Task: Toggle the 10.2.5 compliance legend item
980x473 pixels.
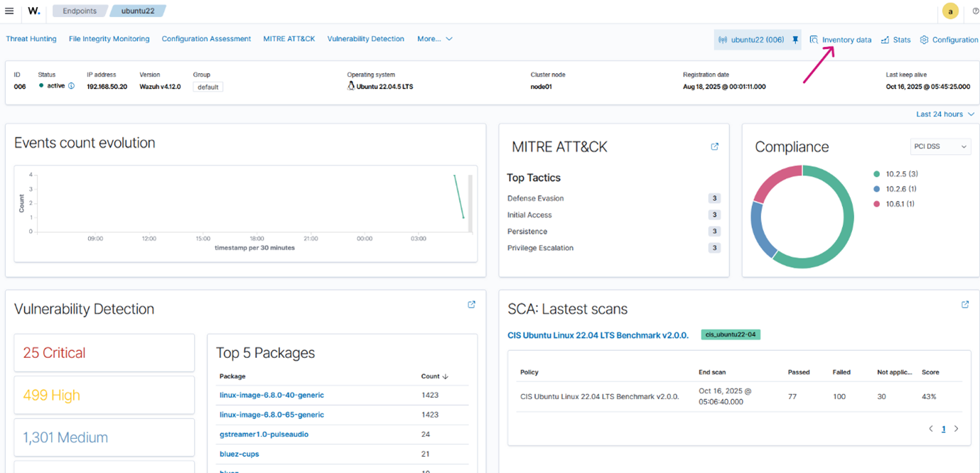Action: click(x=901, y=174)
